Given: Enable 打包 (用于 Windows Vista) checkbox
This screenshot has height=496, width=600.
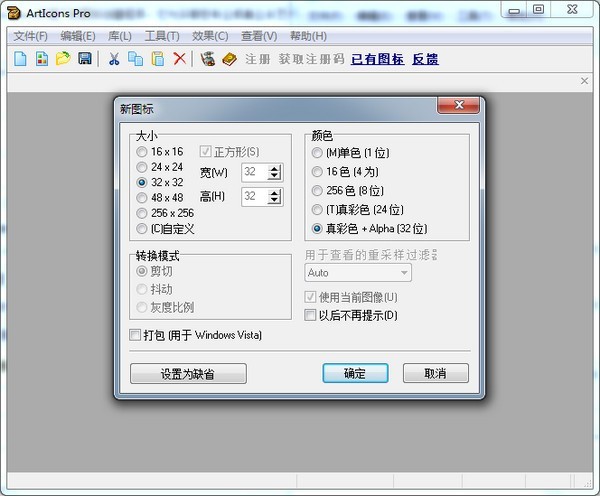Looking at the screenshot, I should coord(196,335).
